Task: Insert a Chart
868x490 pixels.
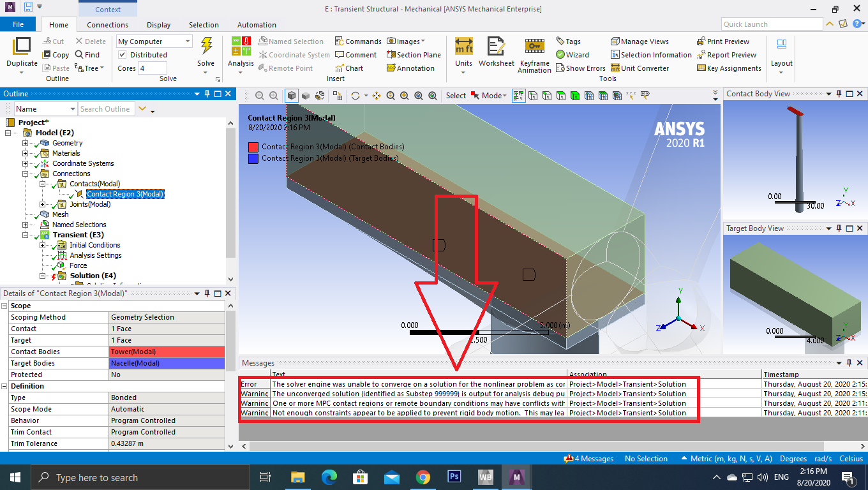Action: click(x=349, y=68)
